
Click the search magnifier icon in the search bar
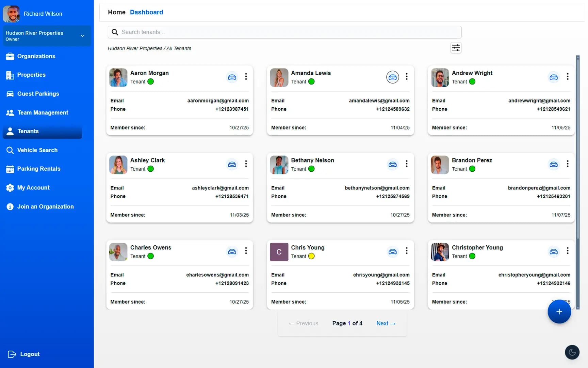[x=115, y=32]
